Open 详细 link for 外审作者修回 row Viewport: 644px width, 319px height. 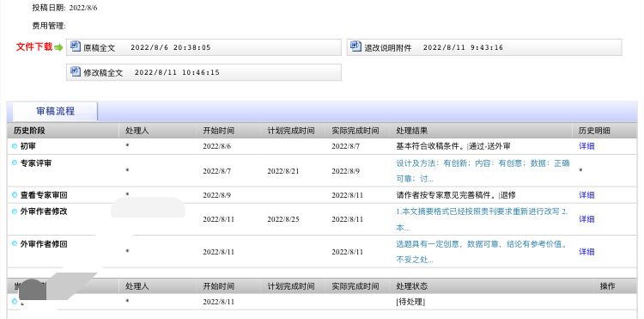click(x=586, y=252)
